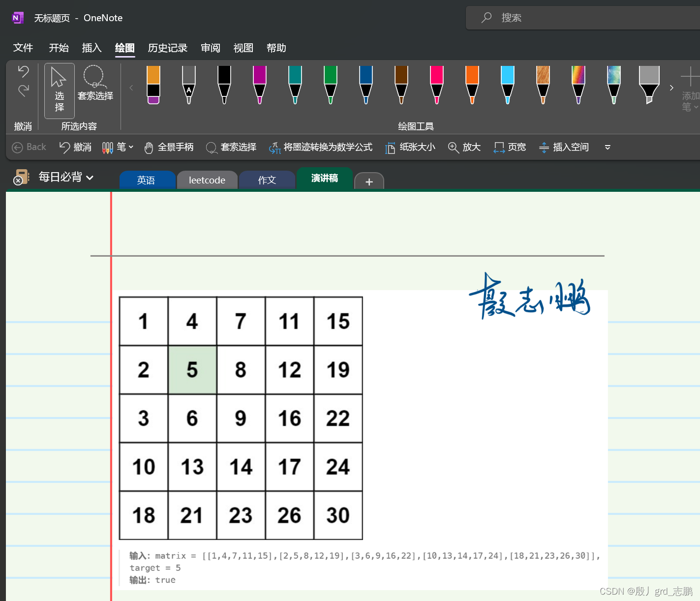Select the 演讲稿 section tab
Viewport: 700px width, 601px height.
[325, 179]
